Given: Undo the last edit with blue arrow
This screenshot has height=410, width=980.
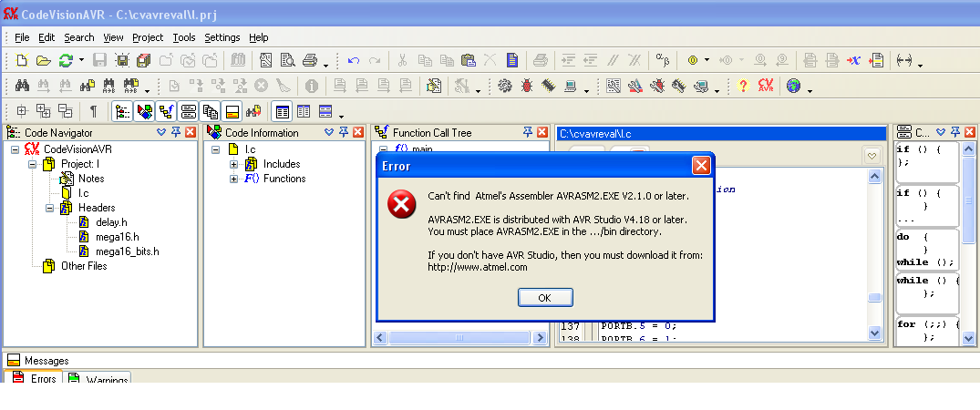Looking at the screenshot, I should pyautogui.click(x=353, y=61).
